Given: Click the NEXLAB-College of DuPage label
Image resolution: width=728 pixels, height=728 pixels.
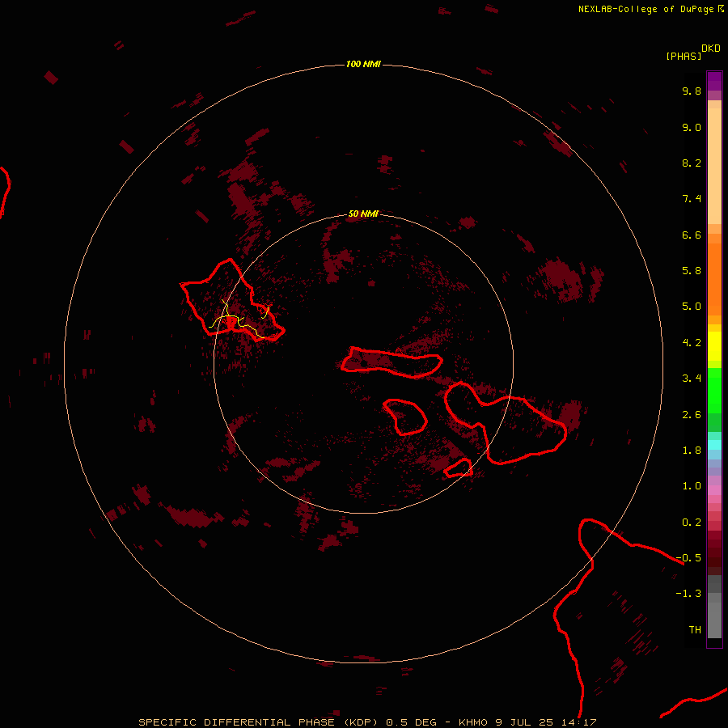Looking at the screenshot, I should pyautogui.click(x=645, y=9).
